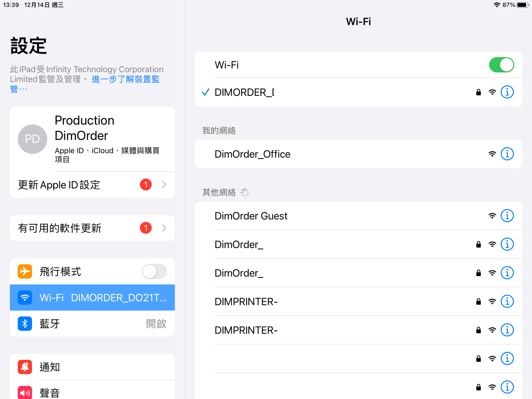Open info for connected DIMORDER_ network
The image size is (532, 399).
(507, 92)
